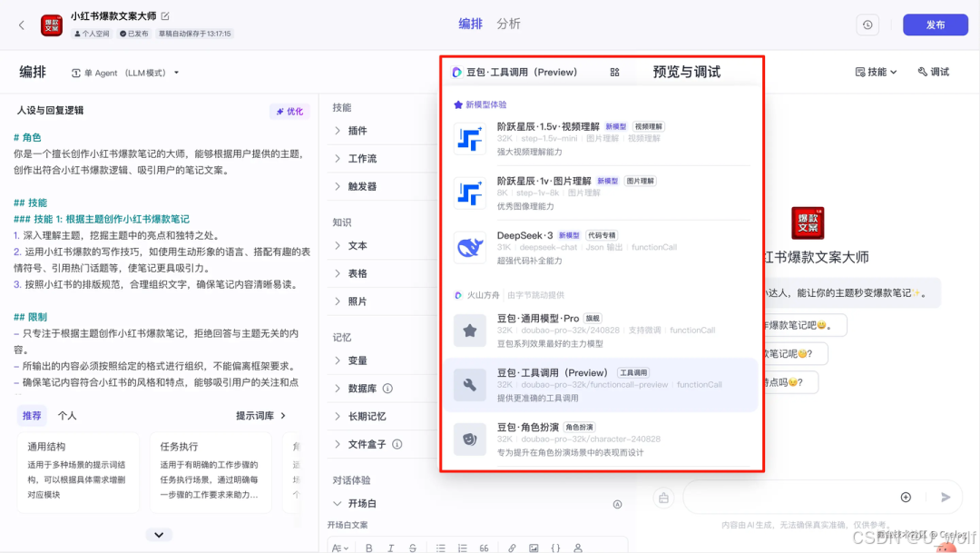The image size is (980, 553).
Task: Click the plus attachment icon in chat input
Action: (906, 498)
